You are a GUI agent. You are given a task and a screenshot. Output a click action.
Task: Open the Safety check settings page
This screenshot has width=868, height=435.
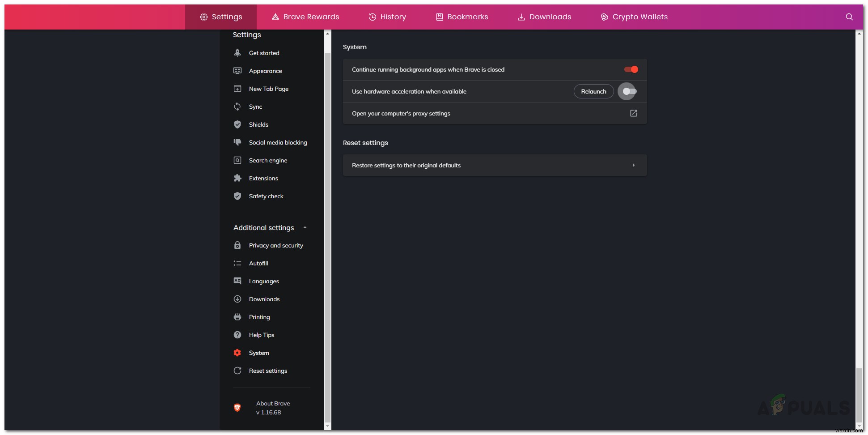coord(266,196)
